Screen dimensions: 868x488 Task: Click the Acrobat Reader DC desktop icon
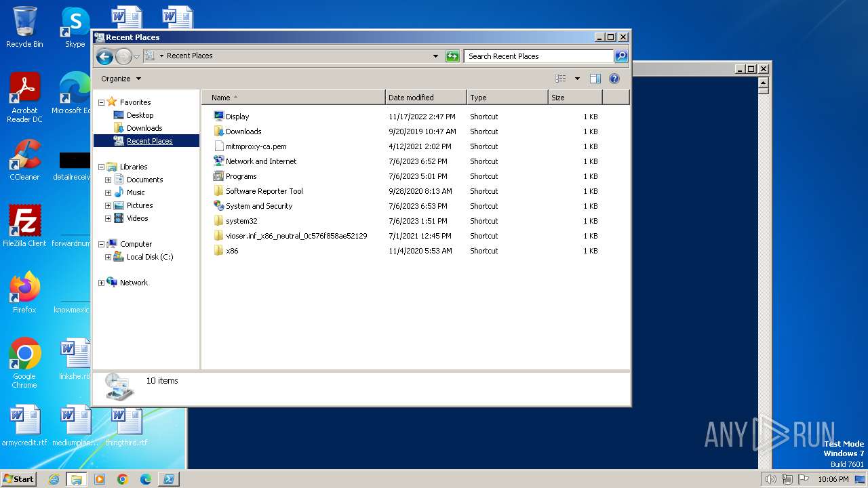pos(24,98)
